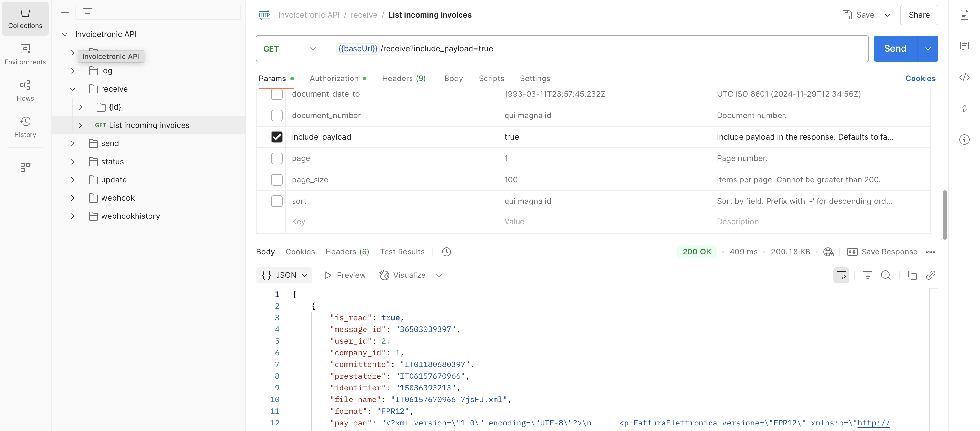Open the JSON format dropdown

[284, 275]
